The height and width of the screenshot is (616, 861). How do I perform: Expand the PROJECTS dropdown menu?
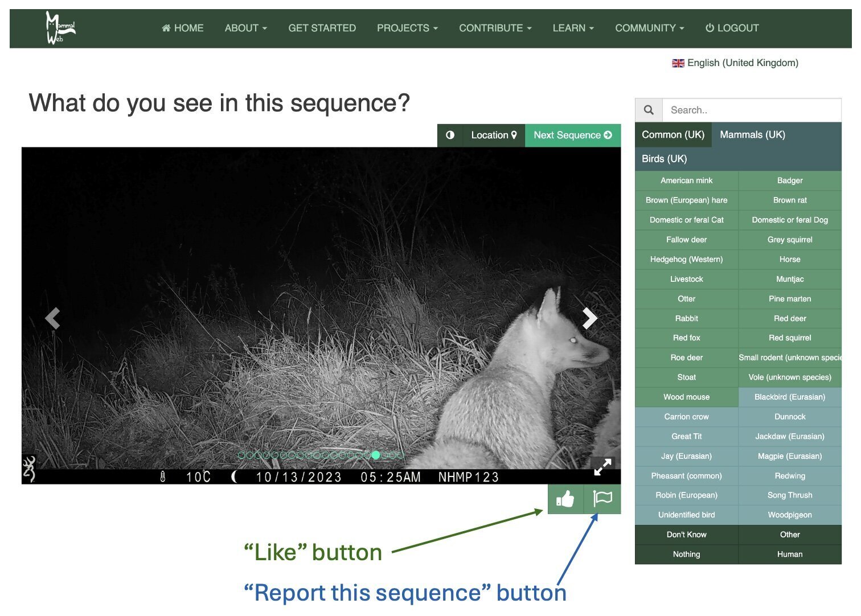coord(407,28)
